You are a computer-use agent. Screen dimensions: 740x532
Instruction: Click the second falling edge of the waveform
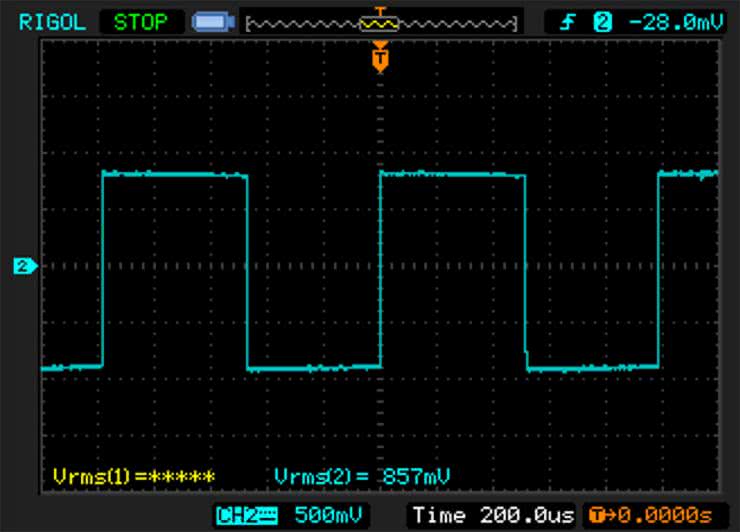[525, 270]
